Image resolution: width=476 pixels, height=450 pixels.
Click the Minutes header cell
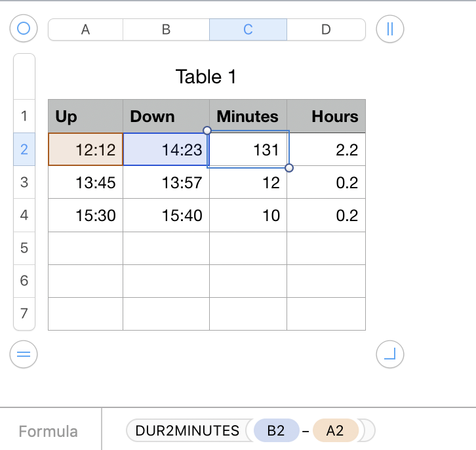click(x=248, y=117)
